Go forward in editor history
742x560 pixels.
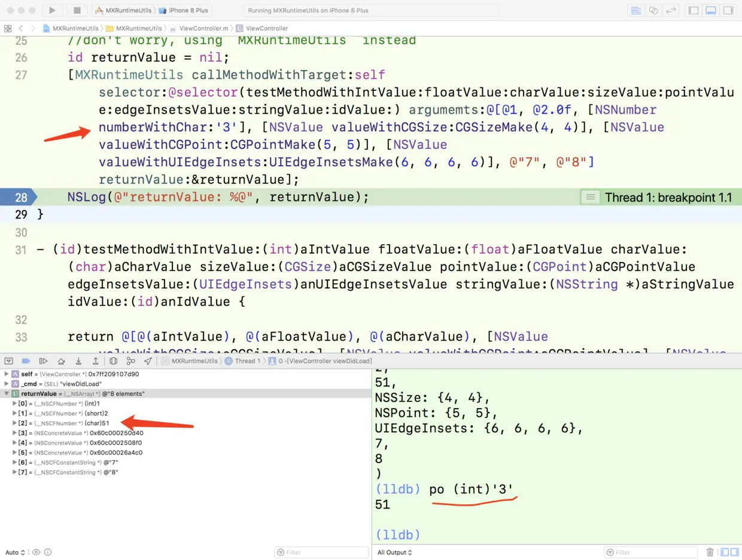click(x=33, y=28)
